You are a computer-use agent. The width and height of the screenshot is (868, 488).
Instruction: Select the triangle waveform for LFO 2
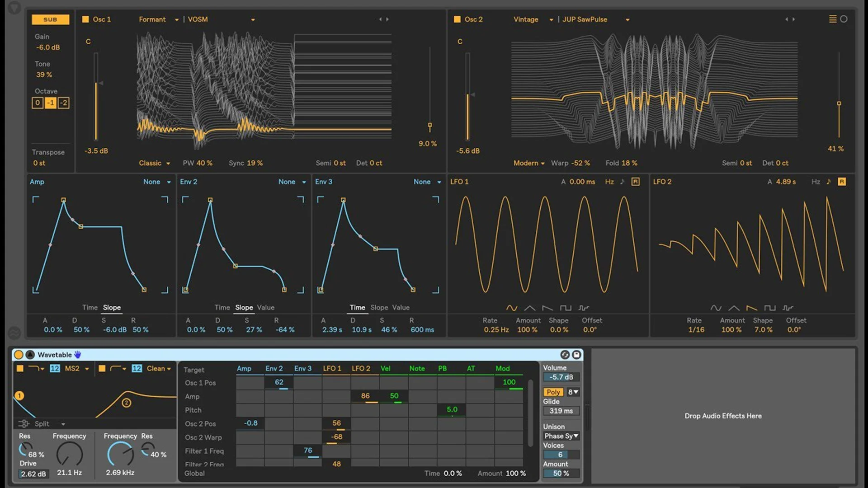(x=734, y=308)
